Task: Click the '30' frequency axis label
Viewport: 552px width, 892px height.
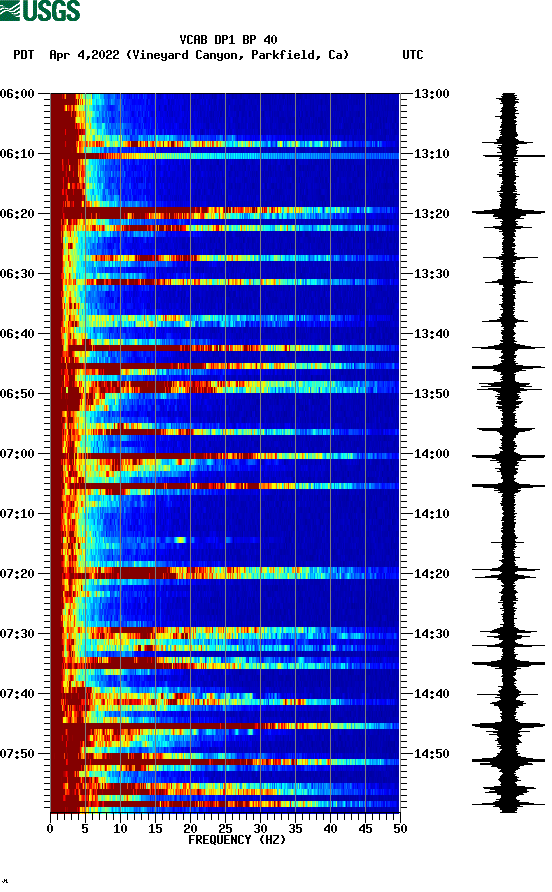Action: 260,829
